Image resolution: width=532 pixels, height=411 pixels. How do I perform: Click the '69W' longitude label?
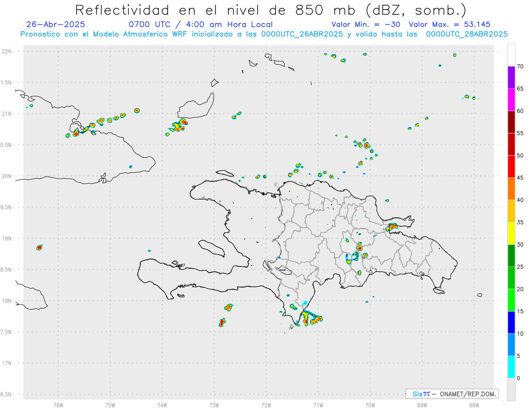[x=422, y=405]
